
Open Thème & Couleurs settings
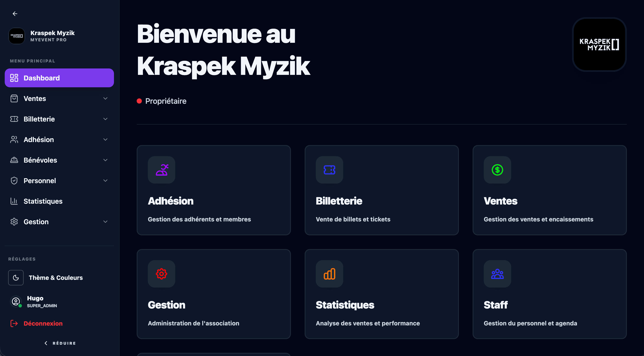click(x=55, y=278)
